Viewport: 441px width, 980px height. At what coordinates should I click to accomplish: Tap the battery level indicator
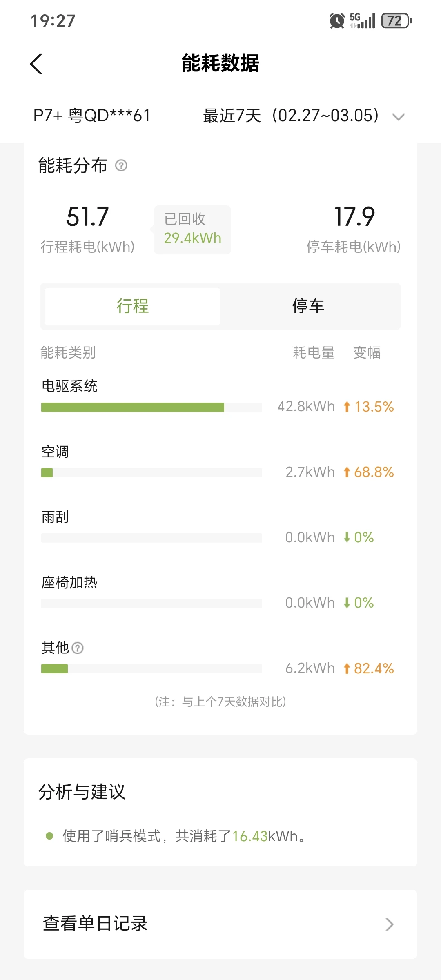[x=396, y=21]
